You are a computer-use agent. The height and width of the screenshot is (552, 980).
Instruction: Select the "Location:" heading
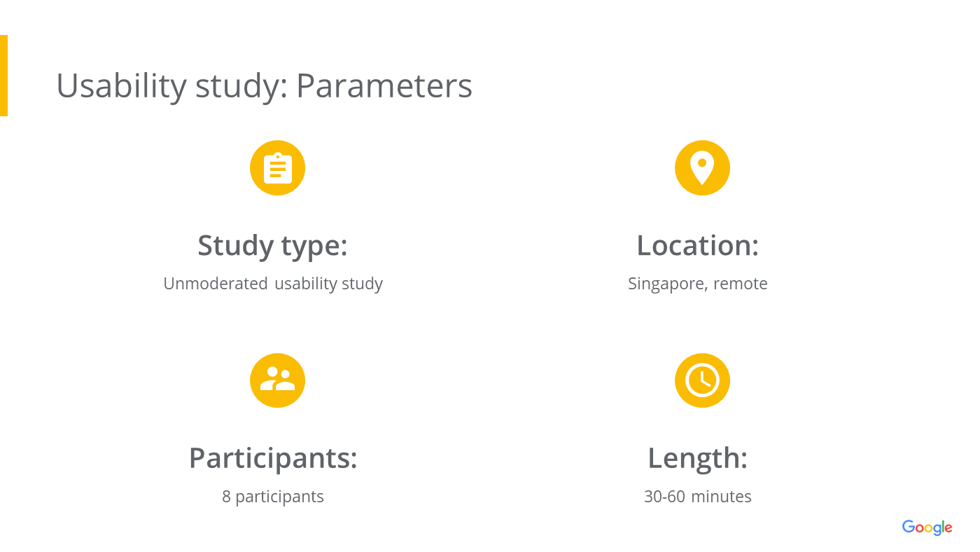click(x=697, y=246)
